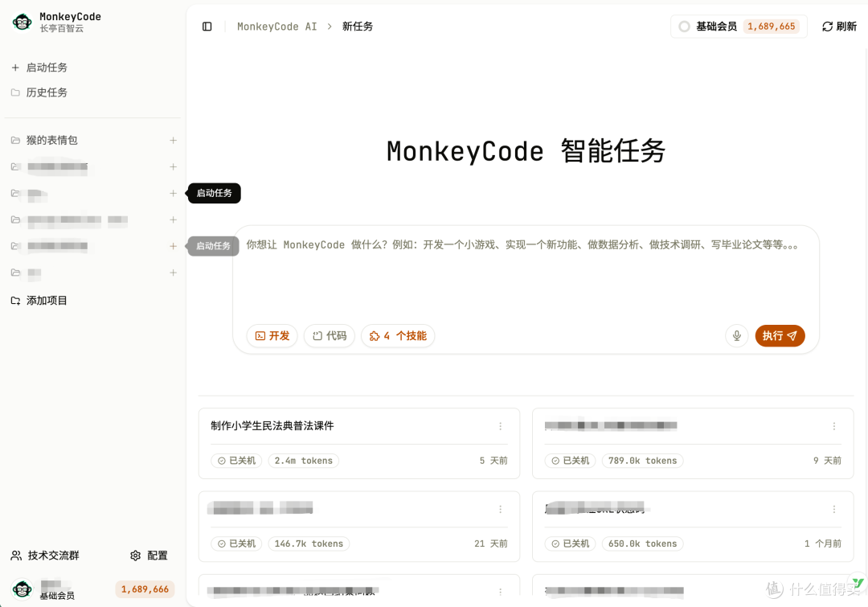This screenshot has height=607, width=868.
Task: Click the 146.7k tokens badge
Action: click(x=309, y=543)
